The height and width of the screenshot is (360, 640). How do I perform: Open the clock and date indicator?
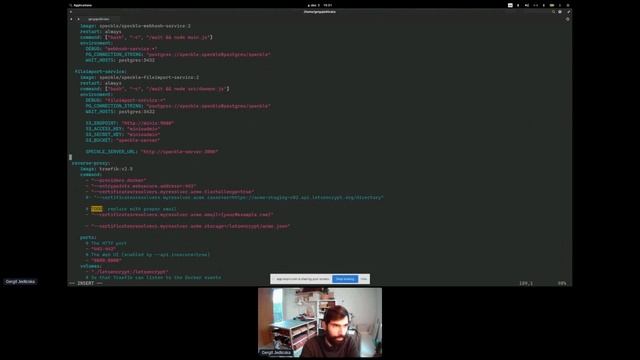[x=320, y=5]
